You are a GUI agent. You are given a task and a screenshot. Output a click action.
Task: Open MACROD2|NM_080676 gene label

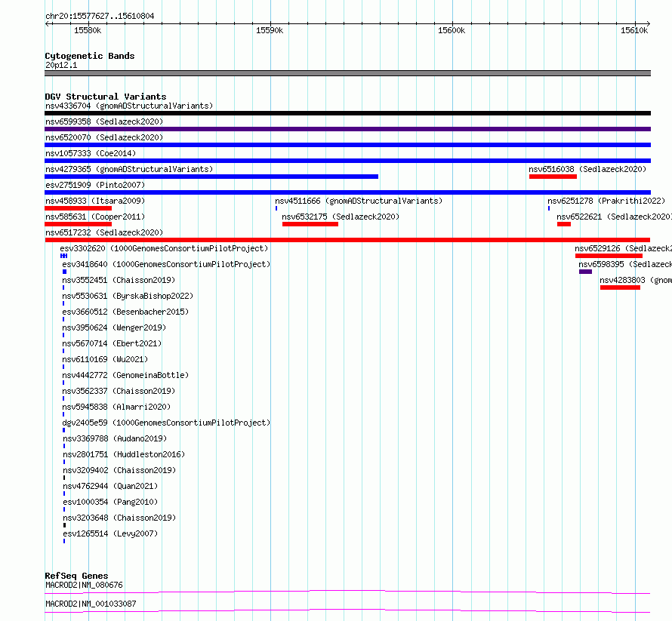pyautogui.click(x=84, y=585)
